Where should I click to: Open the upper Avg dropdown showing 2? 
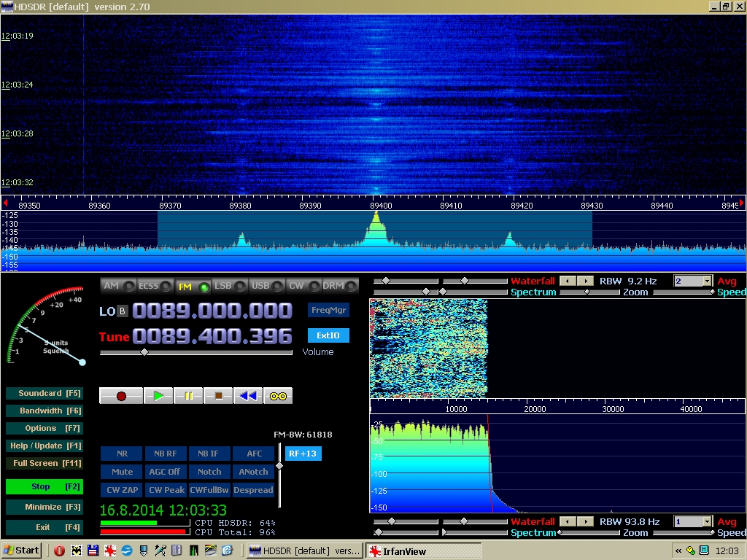(693, 281)
